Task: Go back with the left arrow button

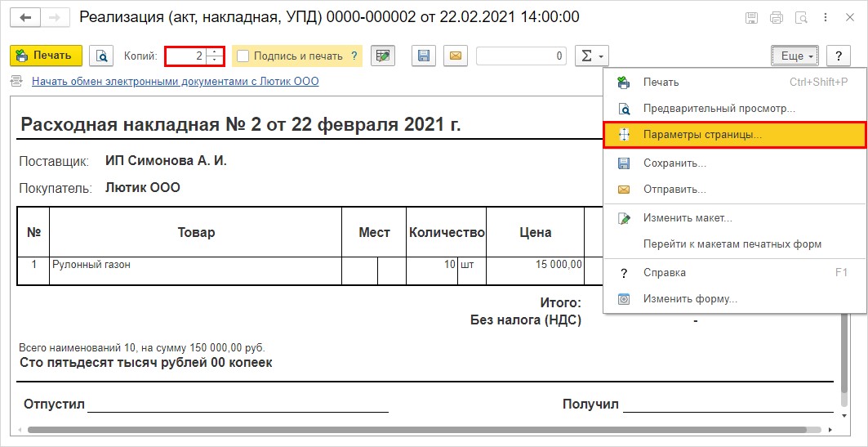Action: click(x=27, y=18)
